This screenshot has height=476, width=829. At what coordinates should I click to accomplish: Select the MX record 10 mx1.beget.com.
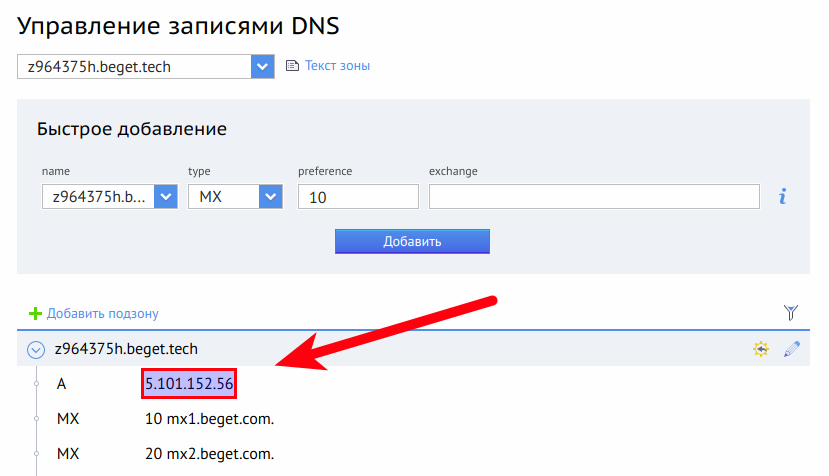pos(209,418)
